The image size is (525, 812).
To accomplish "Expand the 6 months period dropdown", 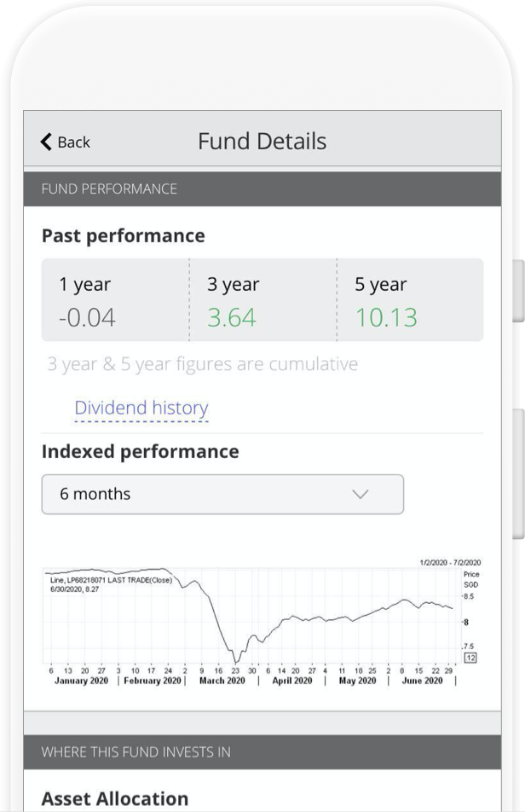I will point(222,494).
